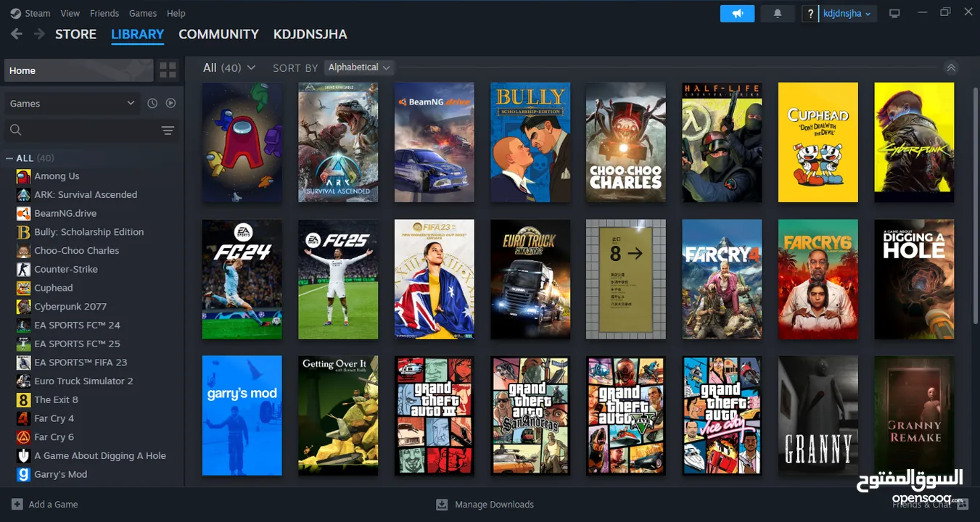Open notifications bell
This screenshot has height=522, width=980.
[778, 13]
